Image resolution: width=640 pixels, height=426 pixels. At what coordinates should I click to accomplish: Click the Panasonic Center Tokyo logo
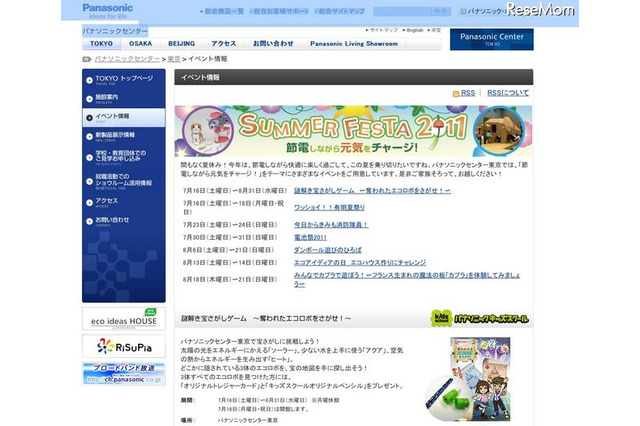click(x=491, y=39)
